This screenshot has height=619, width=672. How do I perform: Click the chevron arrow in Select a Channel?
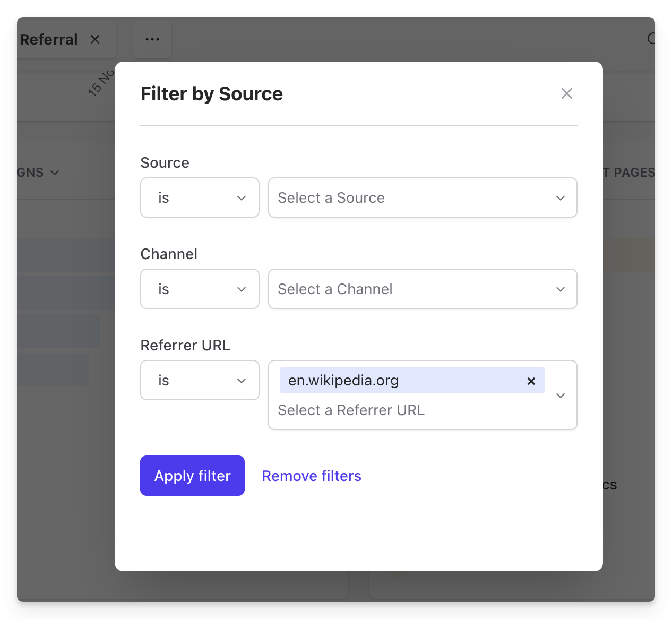pos(560,289)
